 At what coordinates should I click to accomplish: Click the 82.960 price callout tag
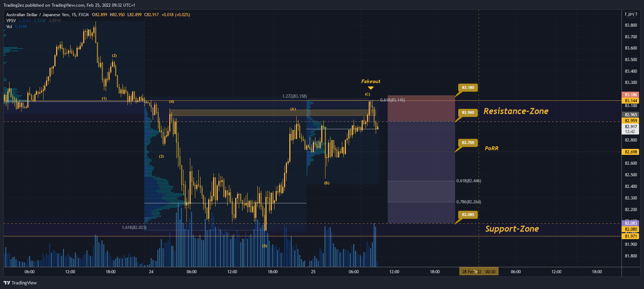[x=468, y=112]
